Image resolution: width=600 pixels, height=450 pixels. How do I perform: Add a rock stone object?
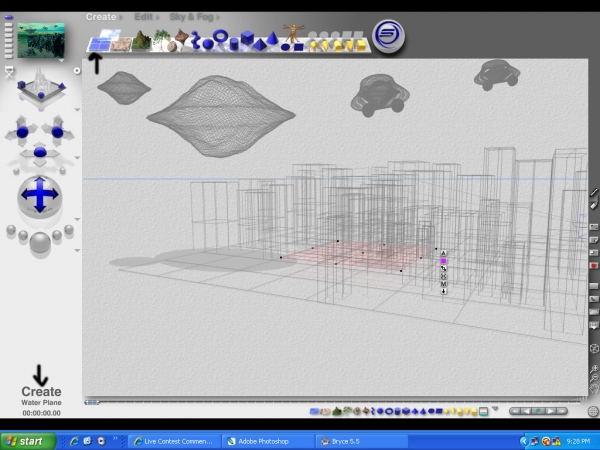coord(172,46)
